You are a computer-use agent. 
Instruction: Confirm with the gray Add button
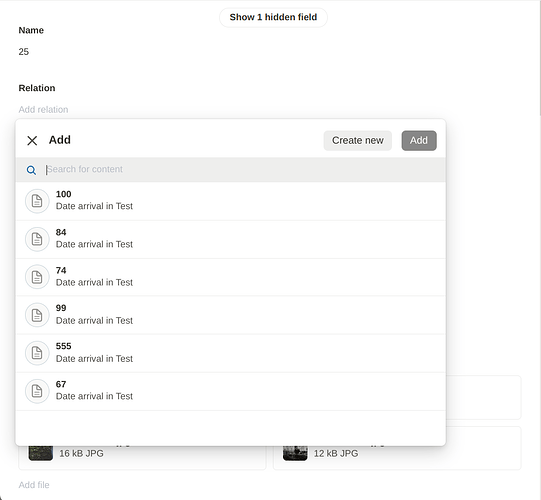click(x=419, y=140)
